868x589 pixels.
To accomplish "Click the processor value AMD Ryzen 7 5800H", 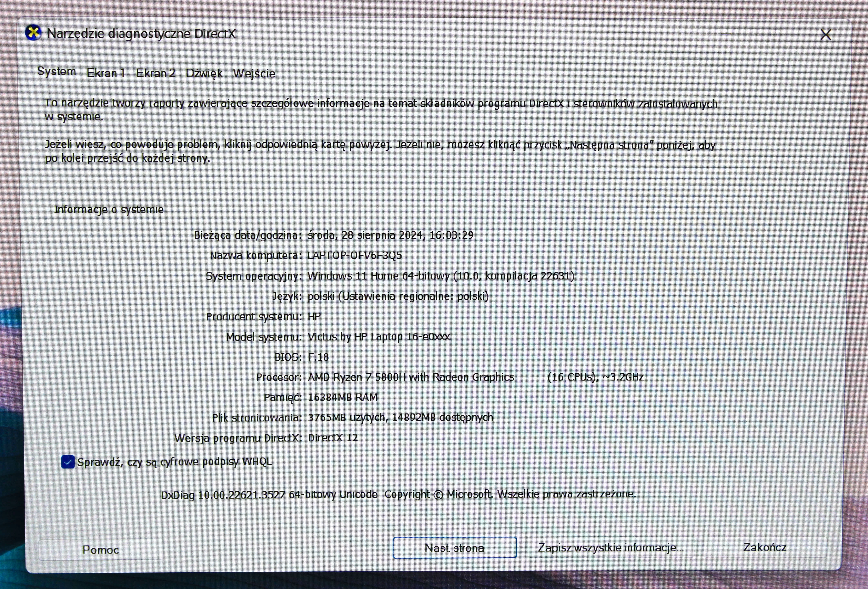I will click(475, 377).
